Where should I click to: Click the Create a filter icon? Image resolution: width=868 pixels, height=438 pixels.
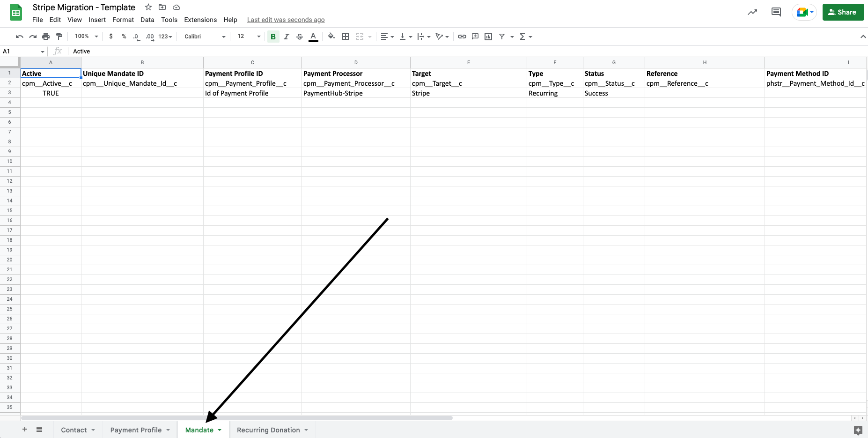point(501,36)
